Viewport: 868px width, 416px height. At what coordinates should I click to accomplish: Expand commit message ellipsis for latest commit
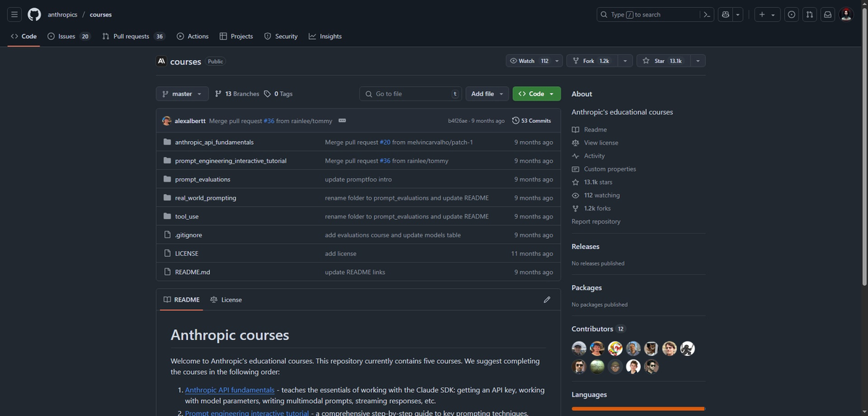tap(342, 121)
